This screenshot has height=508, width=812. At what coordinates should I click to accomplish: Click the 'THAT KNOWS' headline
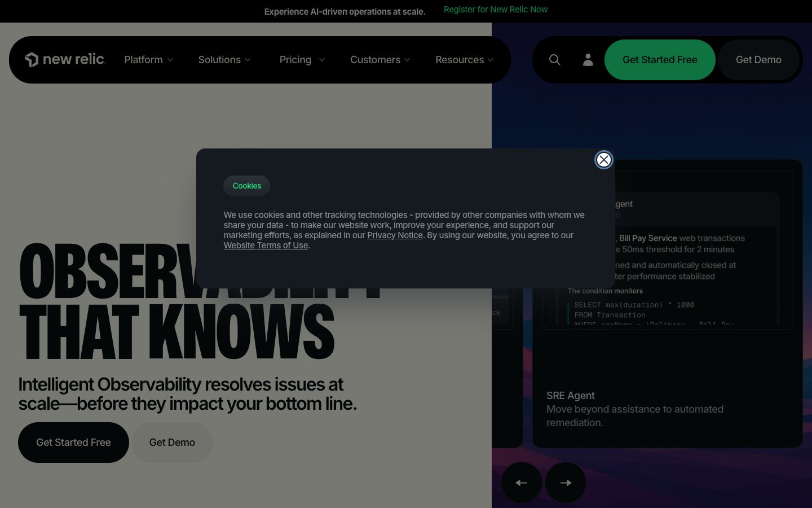(x=176, y=332)
